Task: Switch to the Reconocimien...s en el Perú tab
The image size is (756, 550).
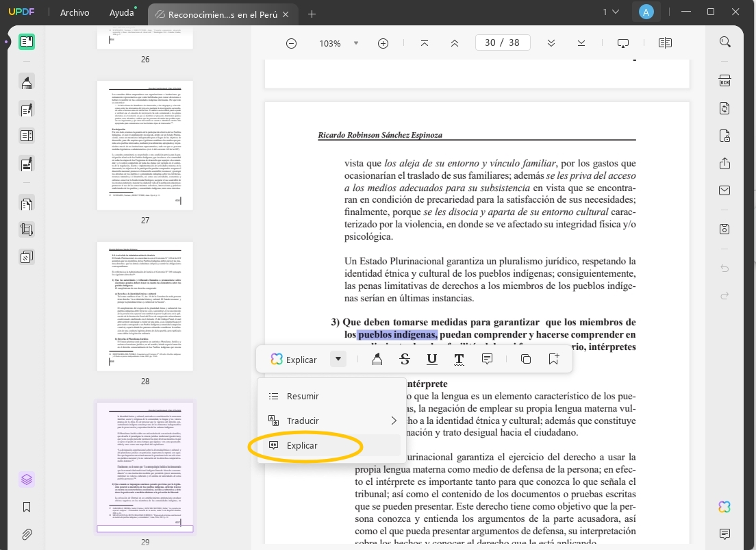Action: 223,14
